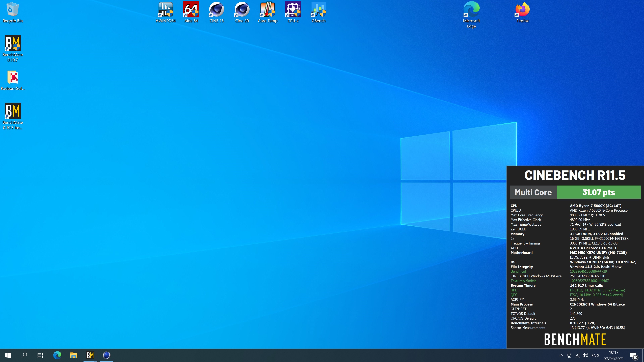644x362 pixels.
Task: Show hidden system tray icons
Action: [561, 355]
